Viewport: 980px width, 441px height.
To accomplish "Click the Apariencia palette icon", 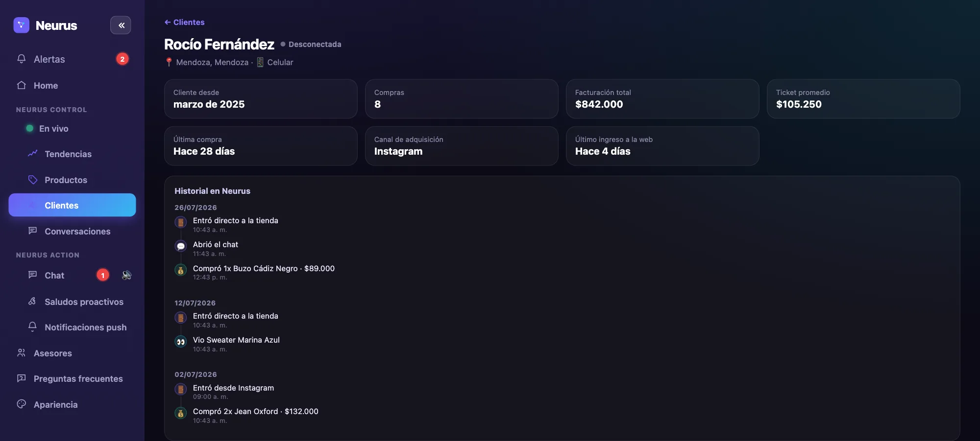I will (x=21, y=404).
